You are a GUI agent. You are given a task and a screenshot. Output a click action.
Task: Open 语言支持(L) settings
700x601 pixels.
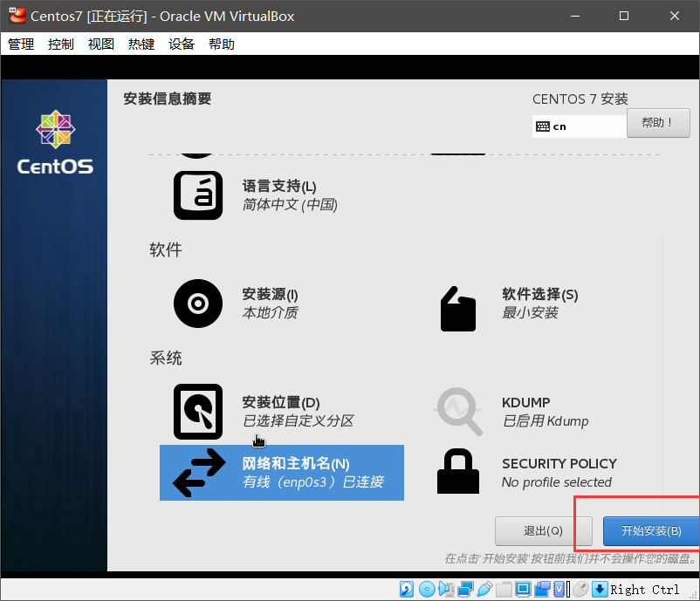[x=279, y=186]
